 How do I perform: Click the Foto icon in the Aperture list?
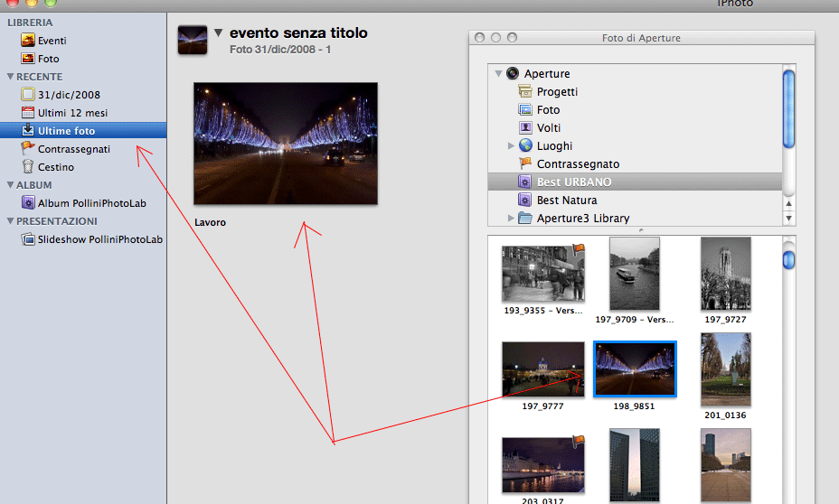click(x=525, y=109)
